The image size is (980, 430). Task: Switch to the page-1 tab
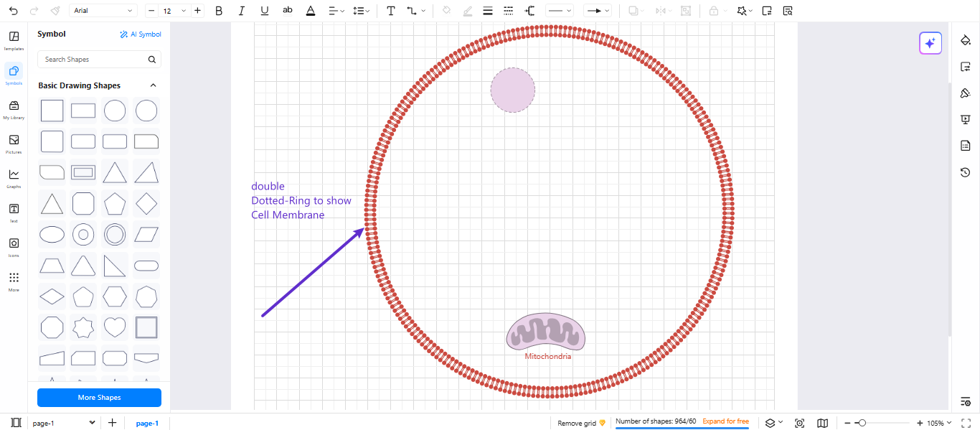147,423
